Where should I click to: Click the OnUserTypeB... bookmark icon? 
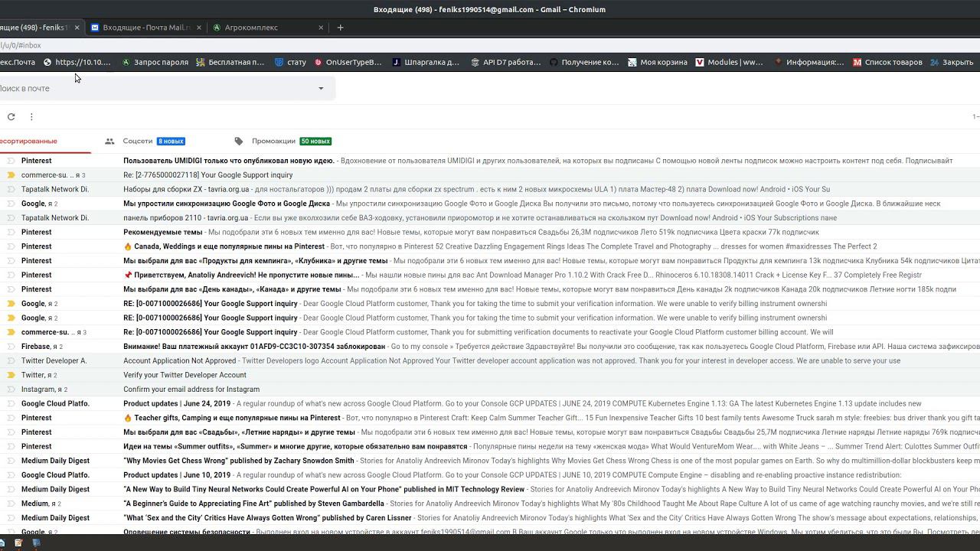(318, 63)
